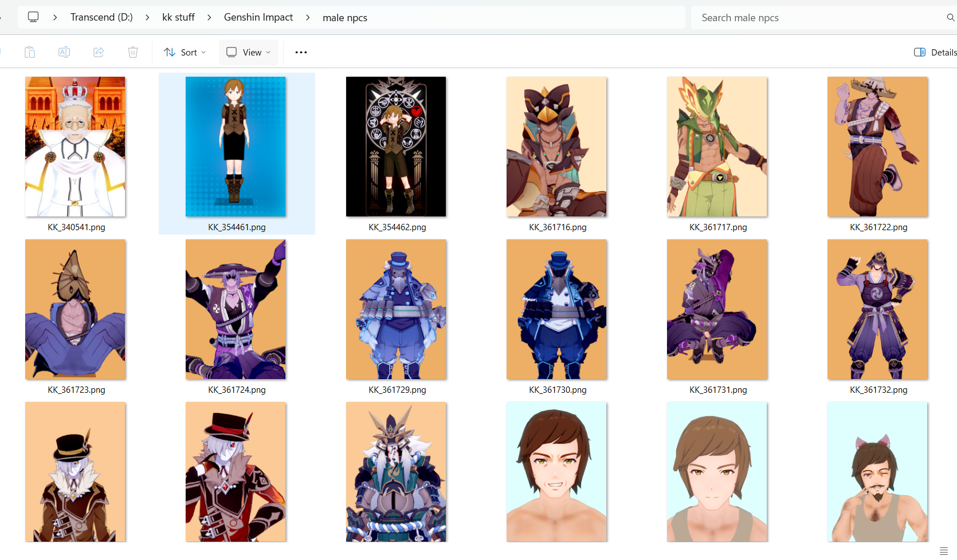Screen dimensions: 957x560
Task: Toggle the view layout icon at bottom right
Action: point(944,551)
